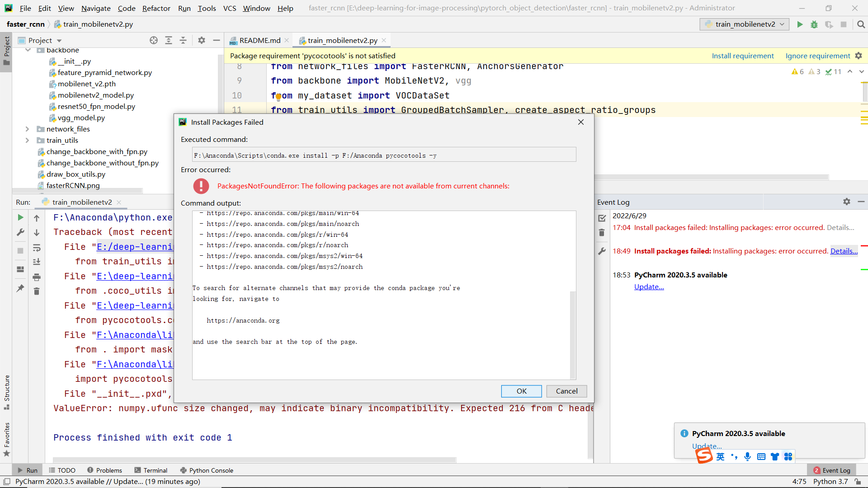Select Opened File with crosshair icon

click(x=153, y=40)
